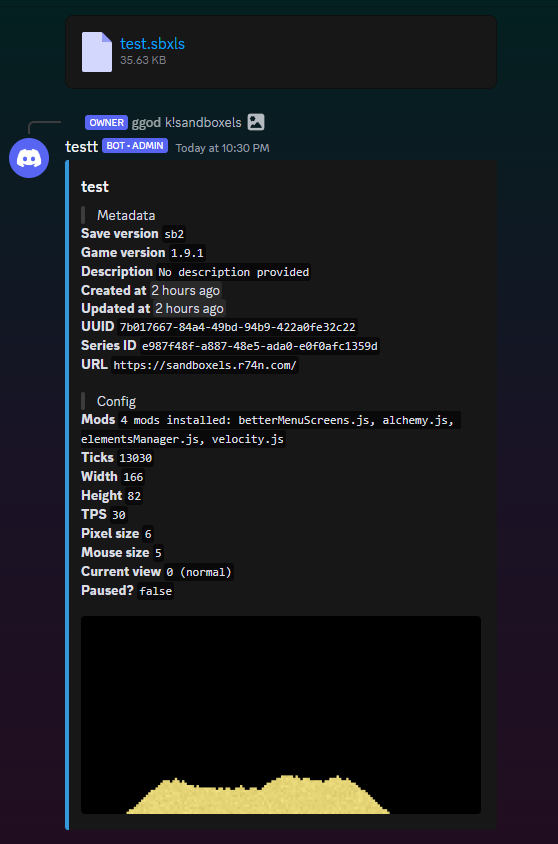Click the Game version 1.9.1 value
This screenshot has height=844, width=558.
187,253
